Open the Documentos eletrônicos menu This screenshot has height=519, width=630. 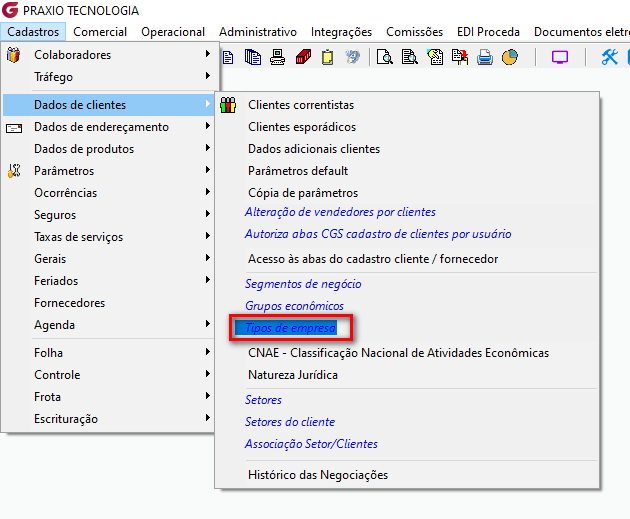[581, 32]
